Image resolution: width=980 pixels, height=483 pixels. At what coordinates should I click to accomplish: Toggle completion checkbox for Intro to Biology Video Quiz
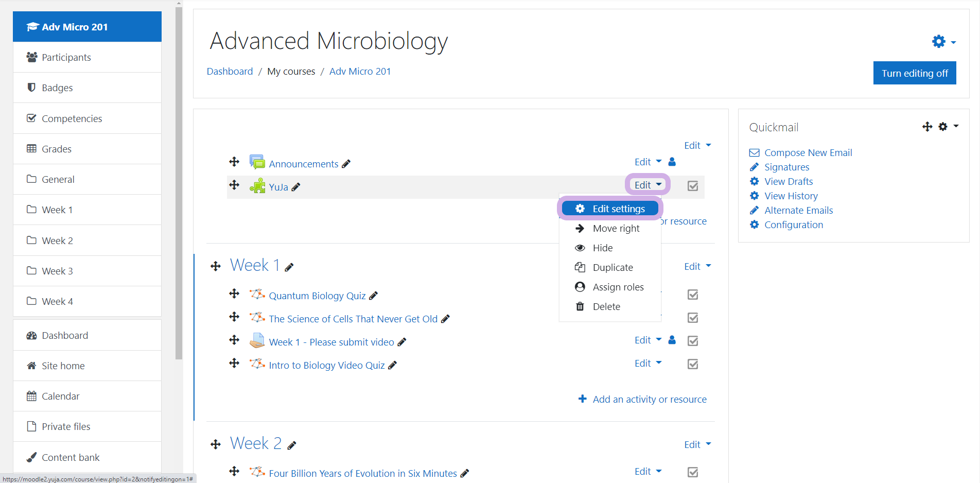(x=693, y=364)
